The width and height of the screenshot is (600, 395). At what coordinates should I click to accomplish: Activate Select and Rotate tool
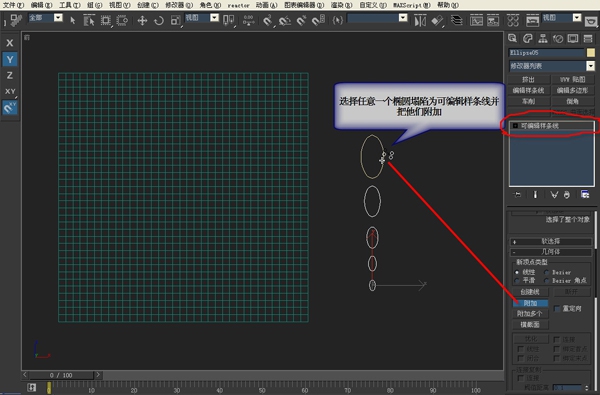tap(159, 20)
